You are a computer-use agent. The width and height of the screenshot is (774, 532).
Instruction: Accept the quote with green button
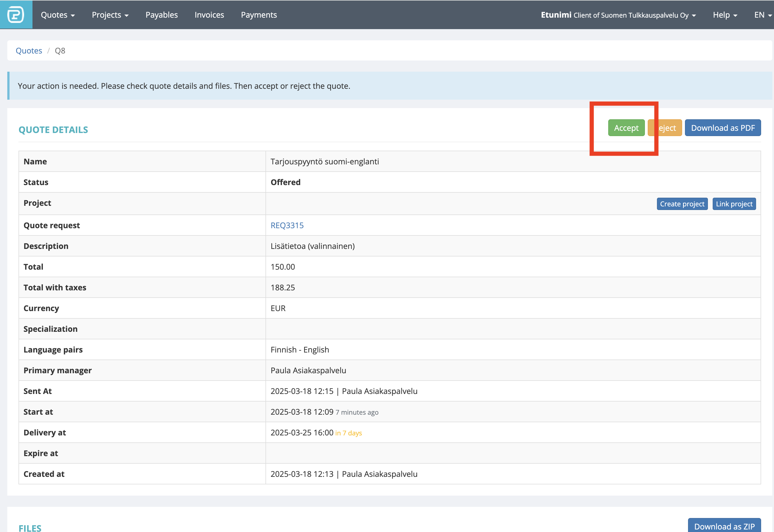point(626,128)
